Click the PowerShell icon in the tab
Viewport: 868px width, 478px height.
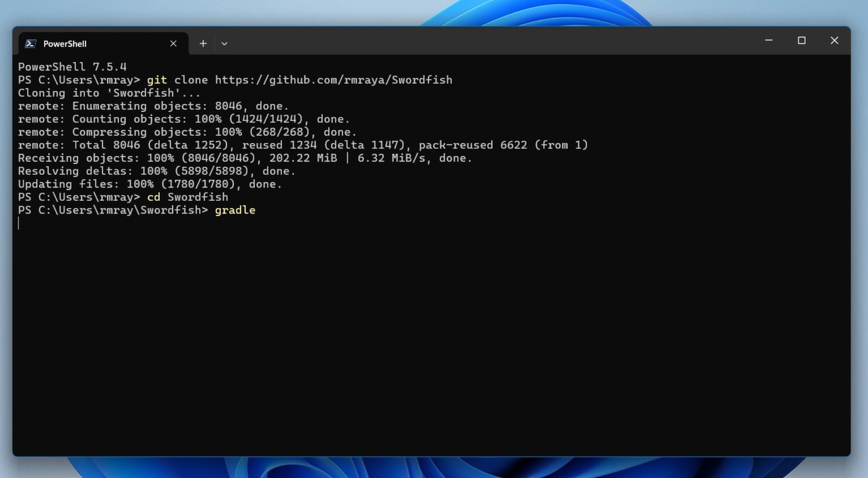(31, 44)
